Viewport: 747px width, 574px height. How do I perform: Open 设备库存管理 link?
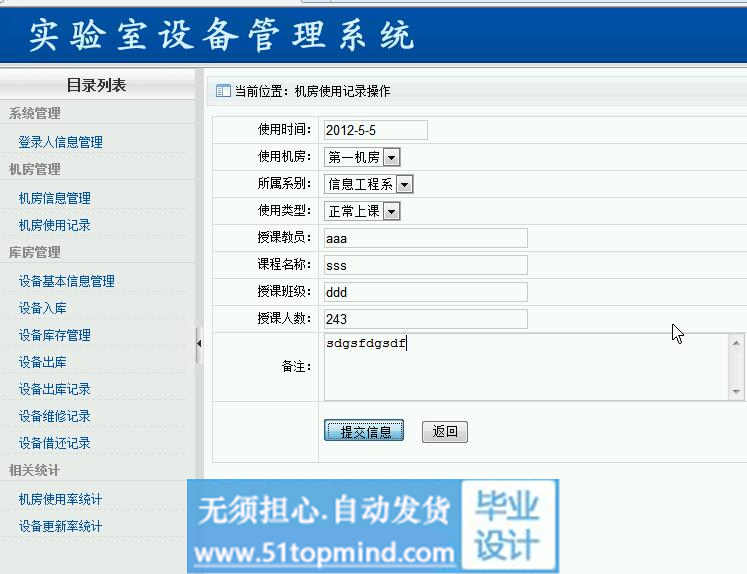pyautogui.click(x=54, y=335)
